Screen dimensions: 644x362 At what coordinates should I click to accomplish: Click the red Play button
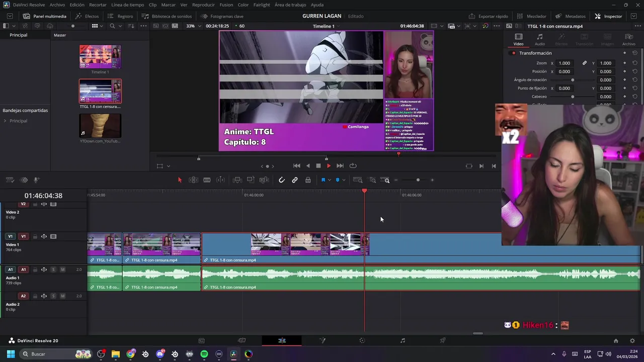pos(329,166)
